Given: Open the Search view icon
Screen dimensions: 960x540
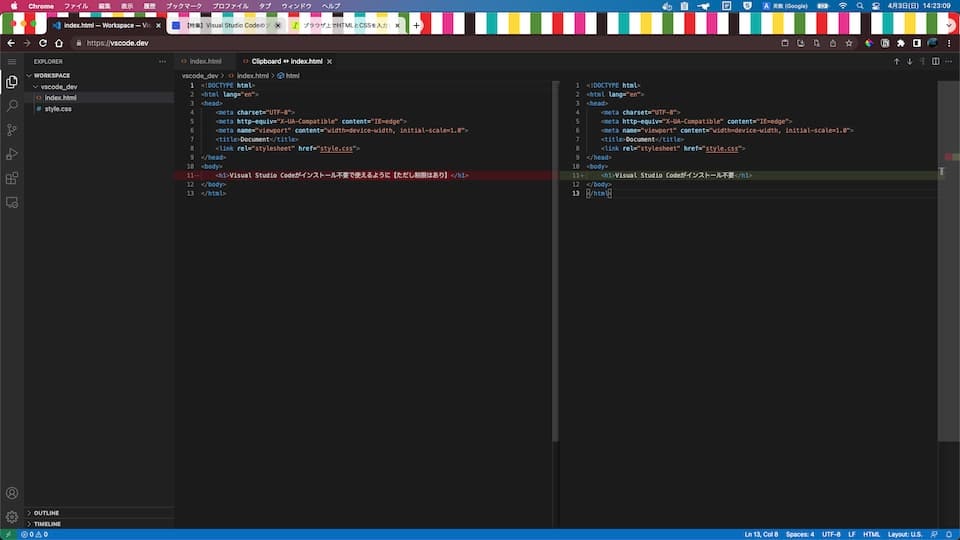Looking at the screenshot, I should click(x=12, y=106).
